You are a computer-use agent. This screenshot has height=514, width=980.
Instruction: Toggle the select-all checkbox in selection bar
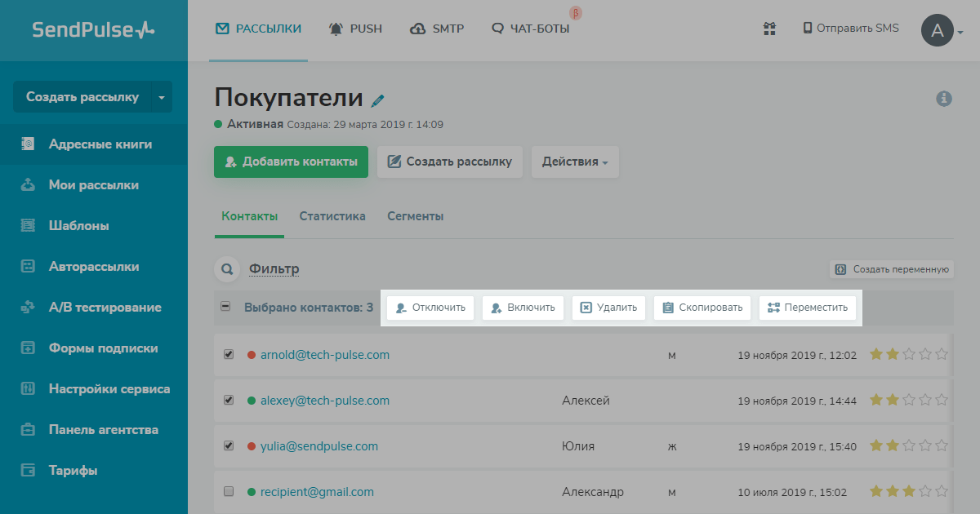(x=225, y=307)
